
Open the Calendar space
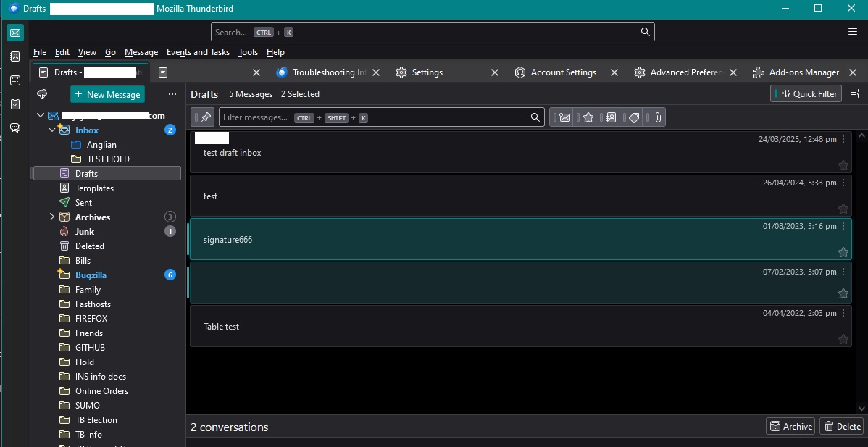click(15, 80)
